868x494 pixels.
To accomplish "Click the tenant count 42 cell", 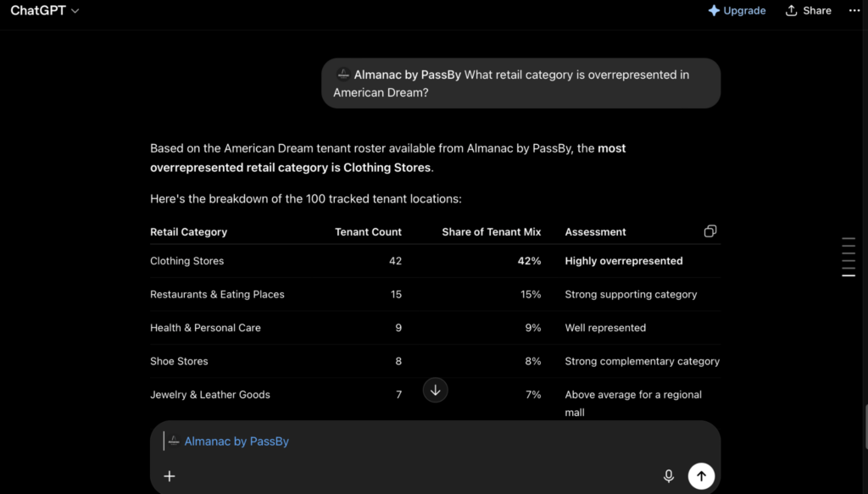I will (x=395, y=260).
